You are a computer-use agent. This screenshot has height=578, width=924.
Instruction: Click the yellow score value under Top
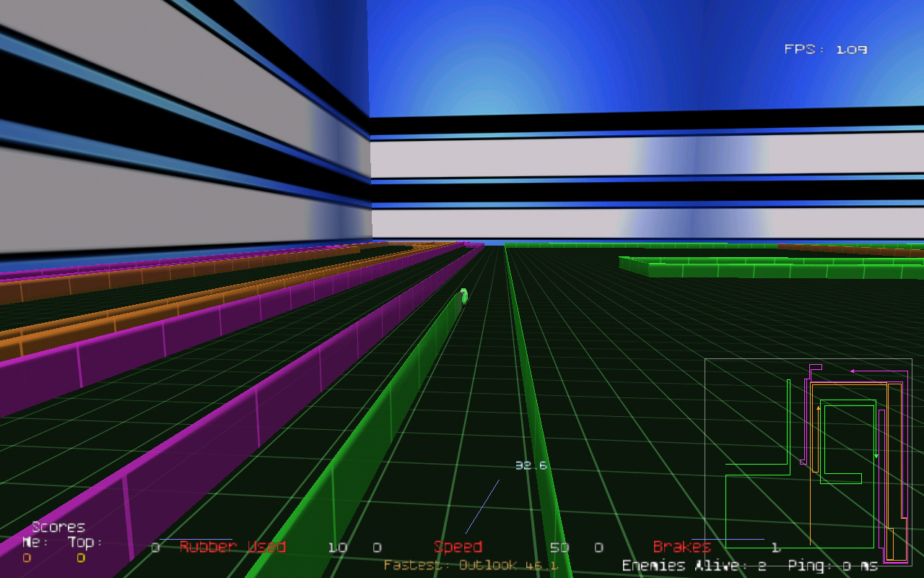pyautogui.click(x=81, y=558)
